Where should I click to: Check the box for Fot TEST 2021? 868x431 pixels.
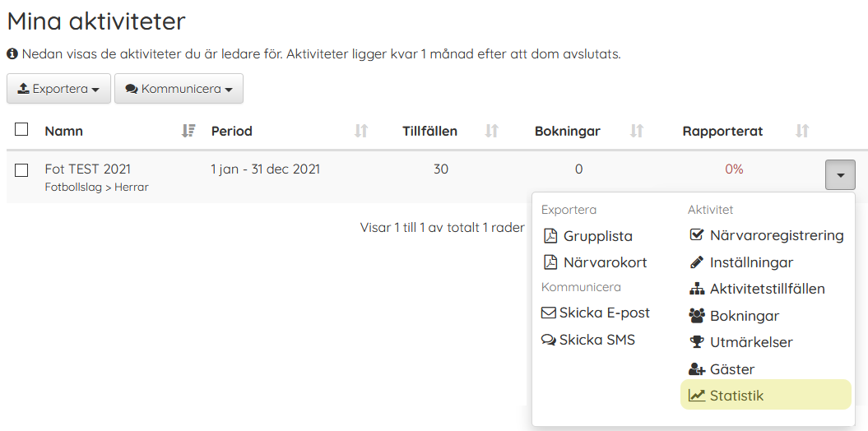[x=21, y=170]
